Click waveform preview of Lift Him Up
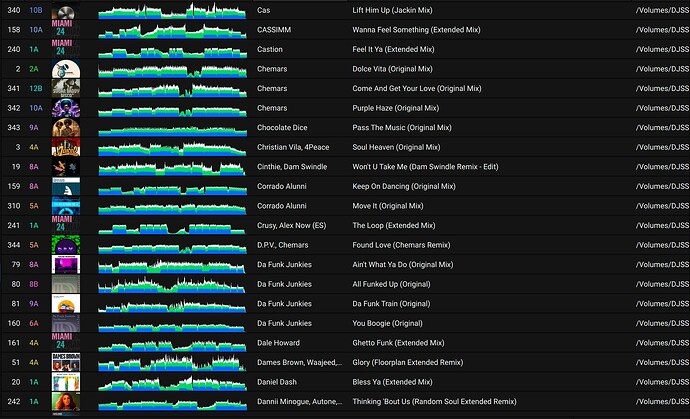690x419 pixels. (x=173, y=10)
